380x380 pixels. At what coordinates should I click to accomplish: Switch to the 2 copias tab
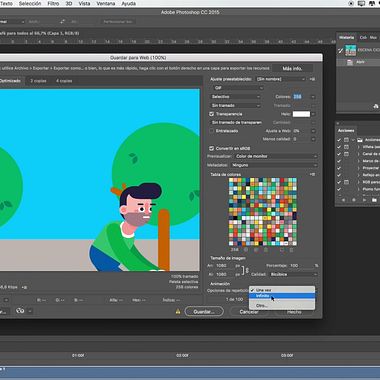[38, 81]
